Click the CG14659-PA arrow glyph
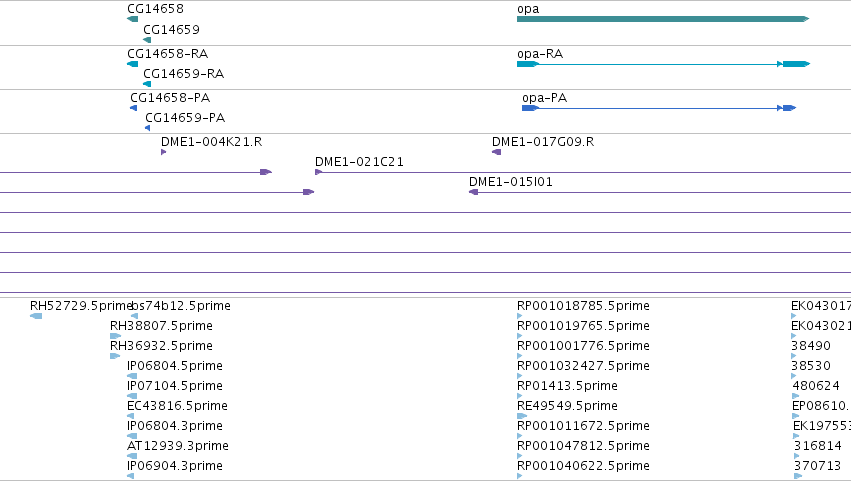This screenshot has width=851, height=481. [x=148, y=128]
